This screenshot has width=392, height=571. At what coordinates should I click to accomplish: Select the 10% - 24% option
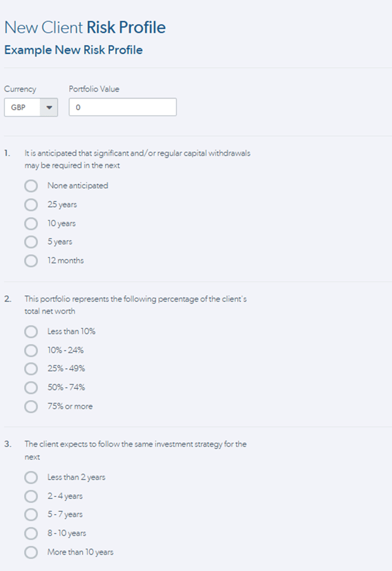tap(31, 350)
